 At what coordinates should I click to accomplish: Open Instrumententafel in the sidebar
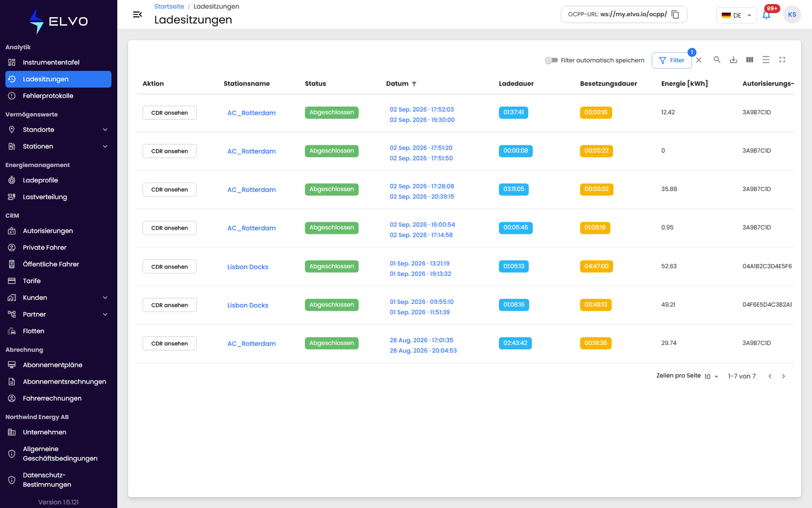(x=58, y=62)
